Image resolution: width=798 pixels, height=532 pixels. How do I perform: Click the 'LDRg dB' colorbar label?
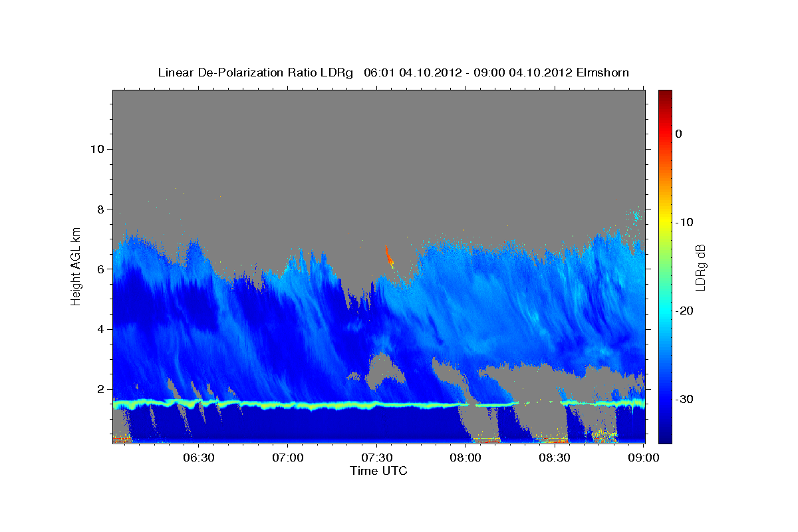click(x=700, y=267)
